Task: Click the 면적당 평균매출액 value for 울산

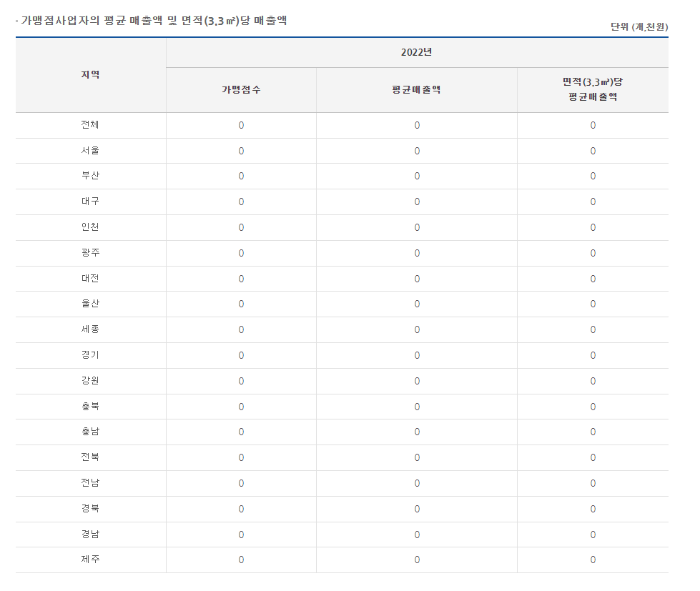Action: (x=593, y=304)
